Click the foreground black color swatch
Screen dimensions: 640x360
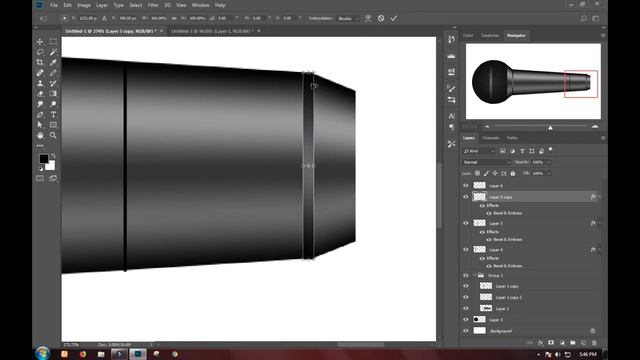coord(44,159)
